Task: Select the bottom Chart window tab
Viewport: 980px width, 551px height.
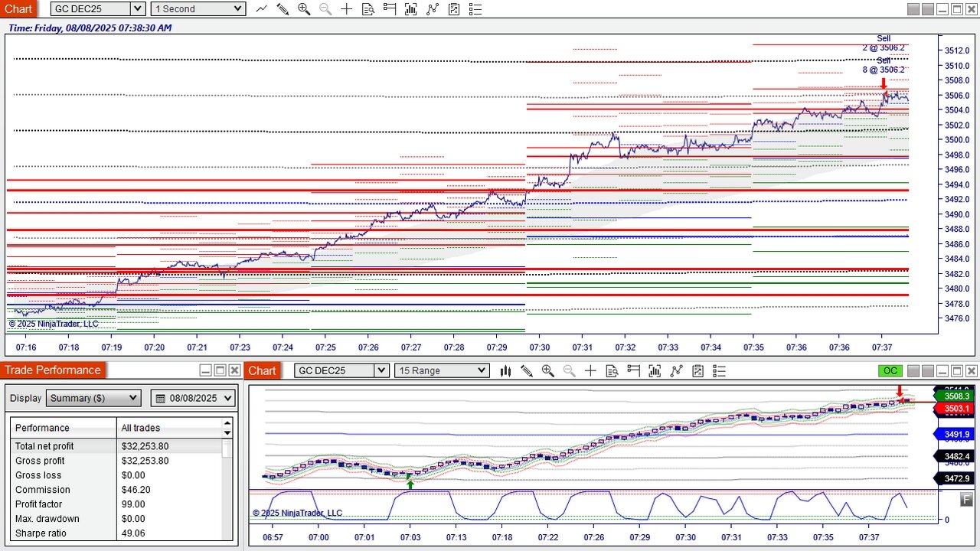Action: click(x=262, y=370)
